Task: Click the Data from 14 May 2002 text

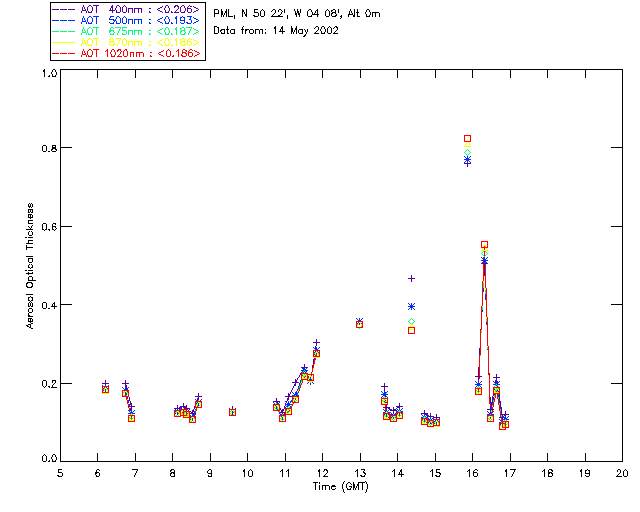Action: pos(276,31)
